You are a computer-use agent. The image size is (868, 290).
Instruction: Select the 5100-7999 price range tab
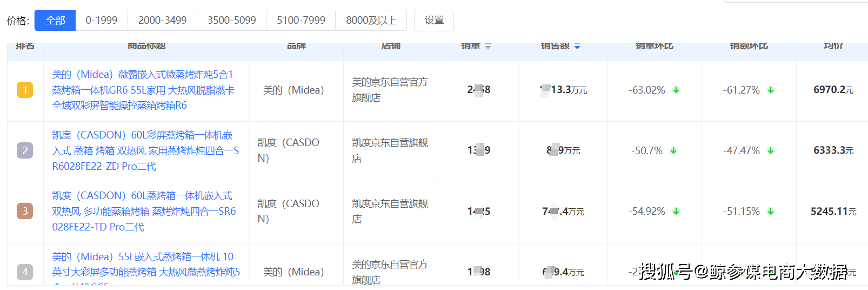301,21
